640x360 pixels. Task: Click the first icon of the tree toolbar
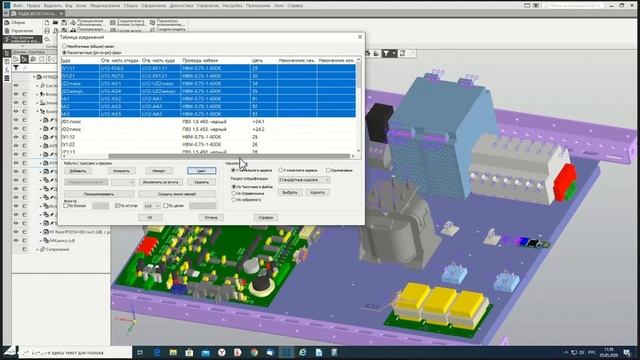point(16,60)
